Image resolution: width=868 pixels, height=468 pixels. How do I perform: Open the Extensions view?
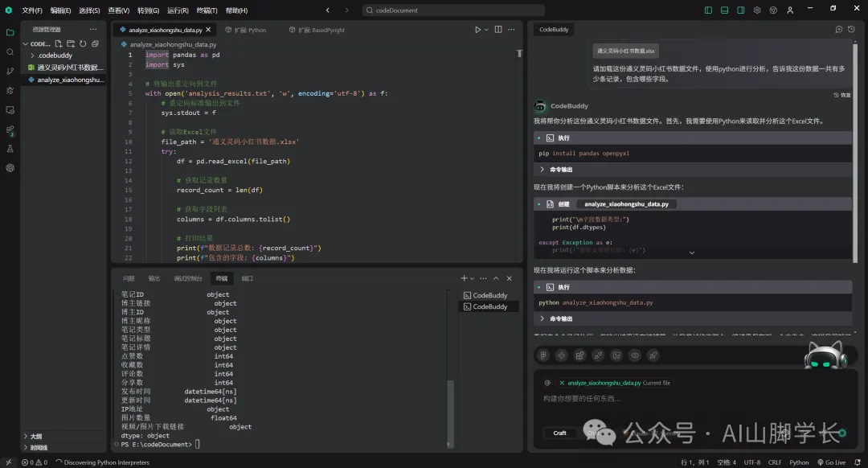tap(10, 130)
